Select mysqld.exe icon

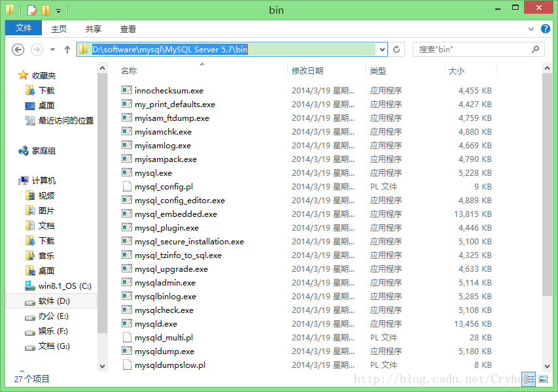point(127,323)
